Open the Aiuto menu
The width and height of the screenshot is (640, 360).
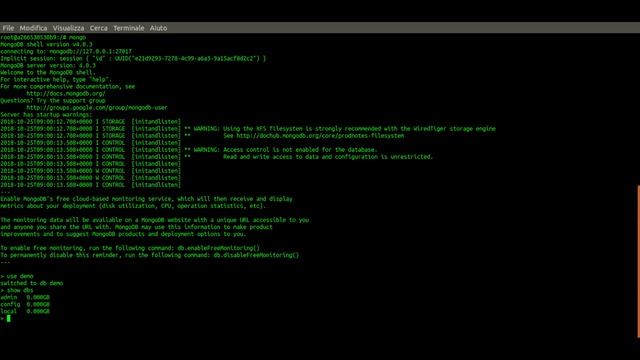(x=158, y=28)
